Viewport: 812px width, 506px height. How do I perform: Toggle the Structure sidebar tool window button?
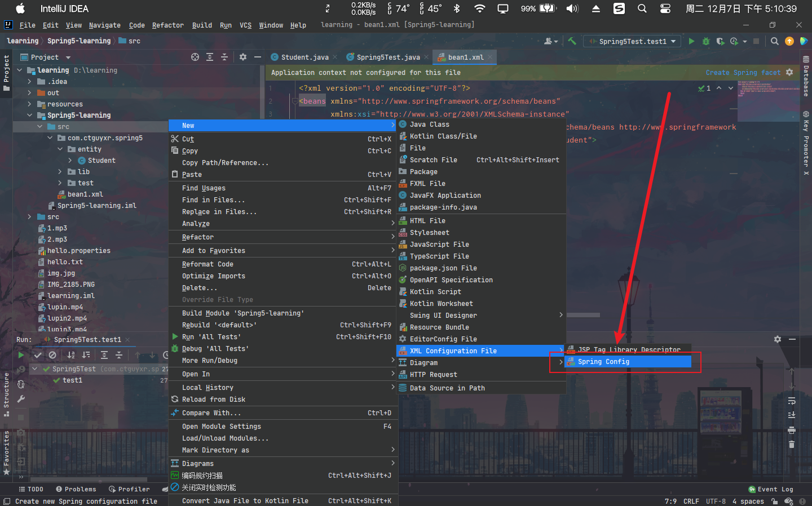[6, 394]
